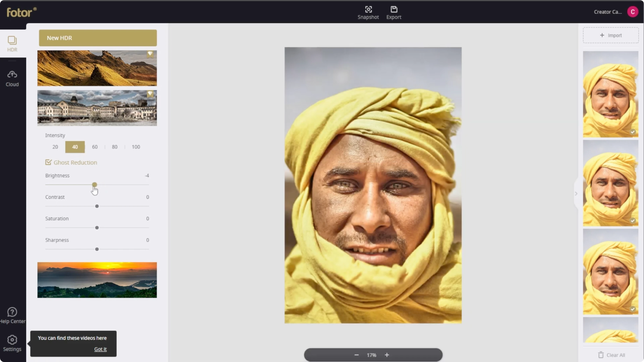
Task: Click the main portrait canvas image
Action: (373, 185)
